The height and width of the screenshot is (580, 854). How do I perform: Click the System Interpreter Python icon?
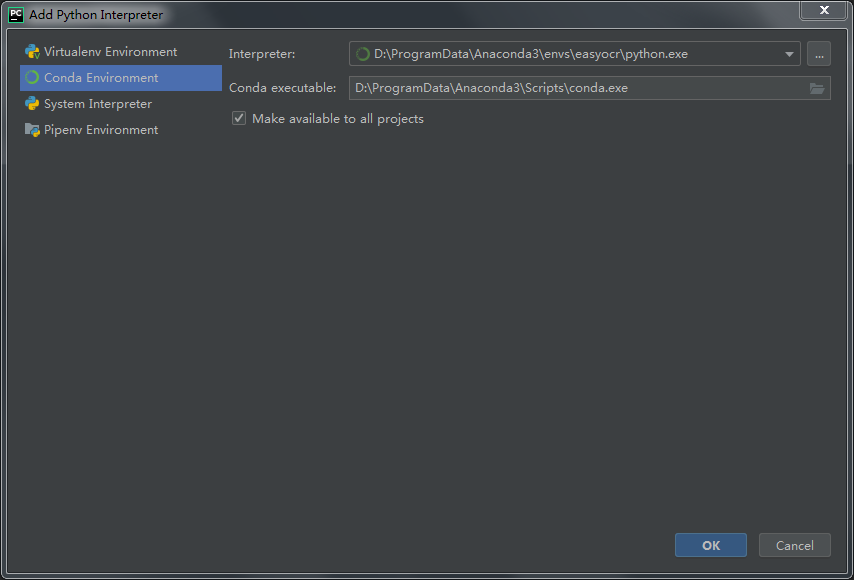pyautogui.click(x=33, y=103)
